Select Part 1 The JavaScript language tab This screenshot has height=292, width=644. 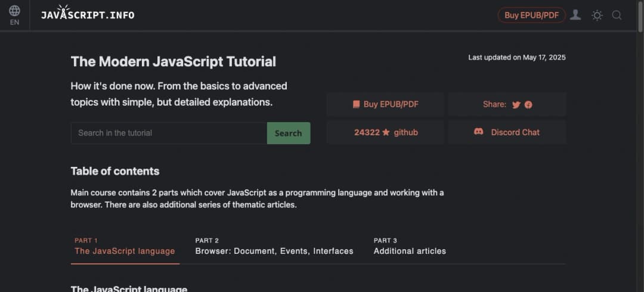[125, 247]
